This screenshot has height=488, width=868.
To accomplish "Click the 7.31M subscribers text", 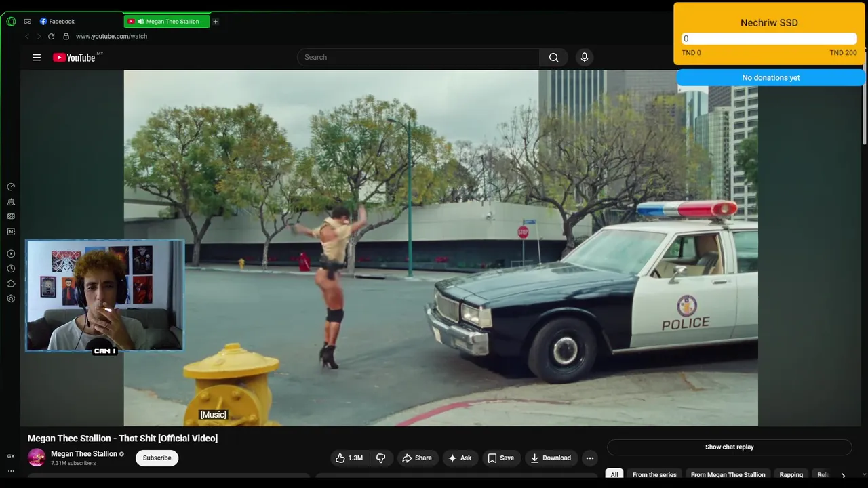I will pyautogui.click(x=73, y=464).
